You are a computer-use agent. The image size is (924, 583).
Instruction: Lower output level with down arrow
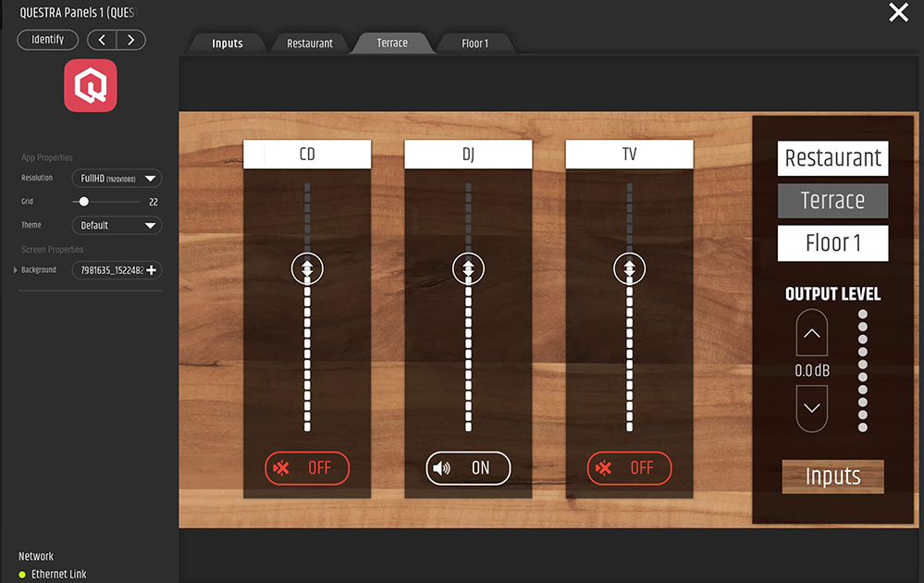point(811,407)
